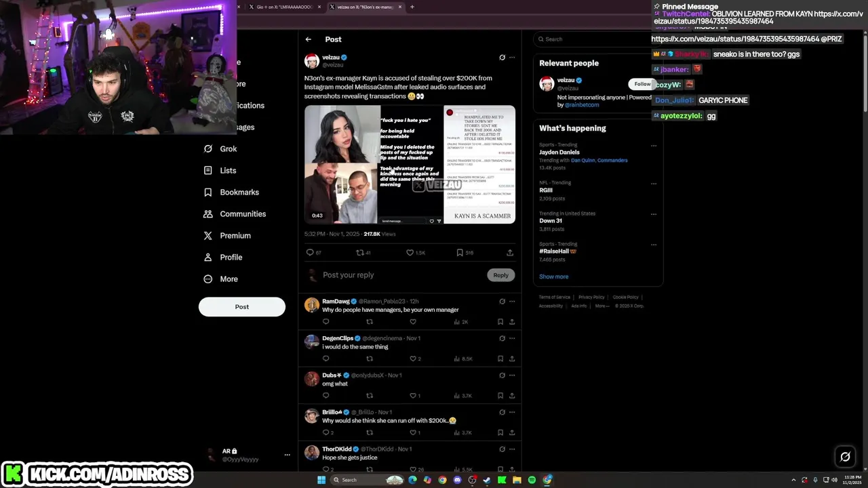Click Show more under What's happening
This screenshot has height=488, width=868.
click(x=554, y=277)
